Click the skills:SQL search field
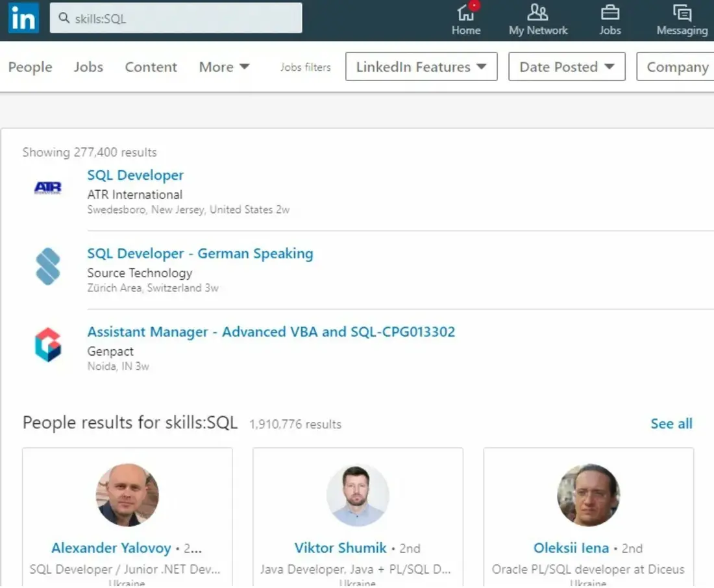 (176, 18)
